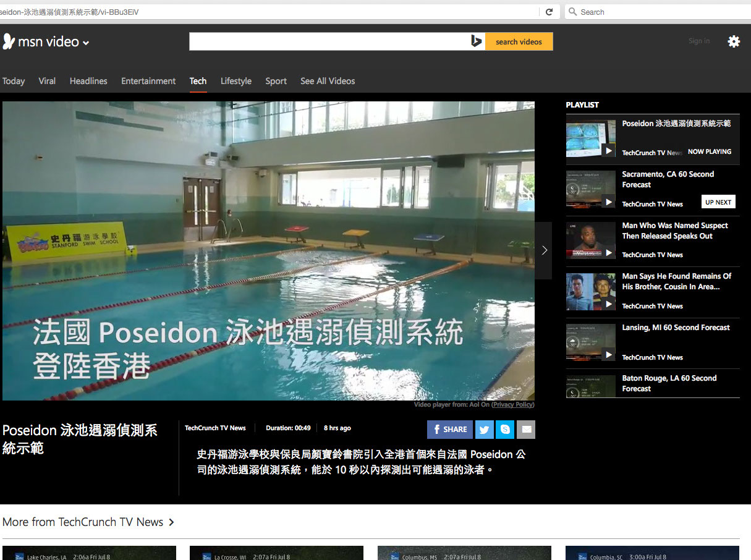Image resolution: width=751 pixels, height=560 pixels.
Task: Open Lansing, MI 60 Second Forecast thumbnail
Action: pos(590,342)
